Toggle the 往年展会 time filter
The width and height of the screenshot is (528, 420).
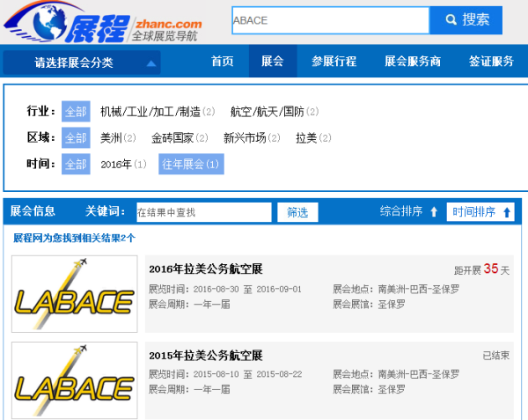click(x=191, y=164)
